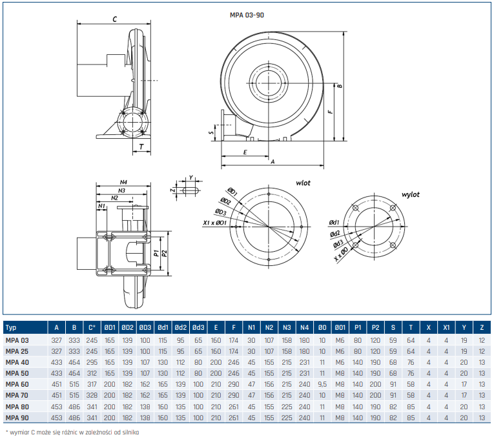Click the P2 column header
The width and height of the screenshot is (494, 448).
(x=375, y=327)
